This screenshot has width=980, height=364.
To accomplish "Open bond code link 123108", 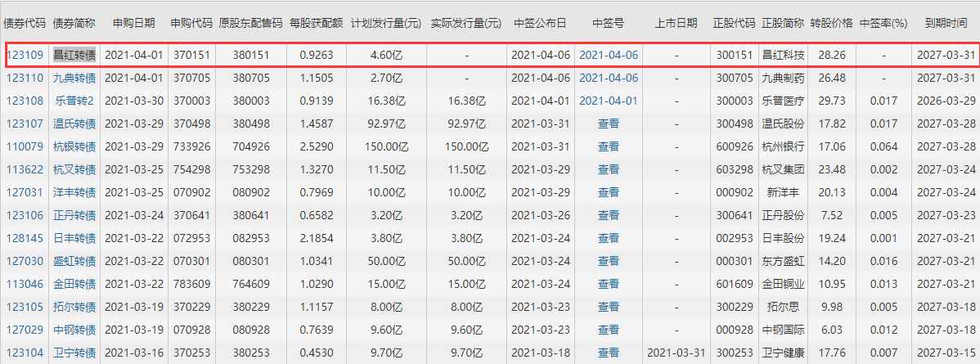I will point(25,101).
